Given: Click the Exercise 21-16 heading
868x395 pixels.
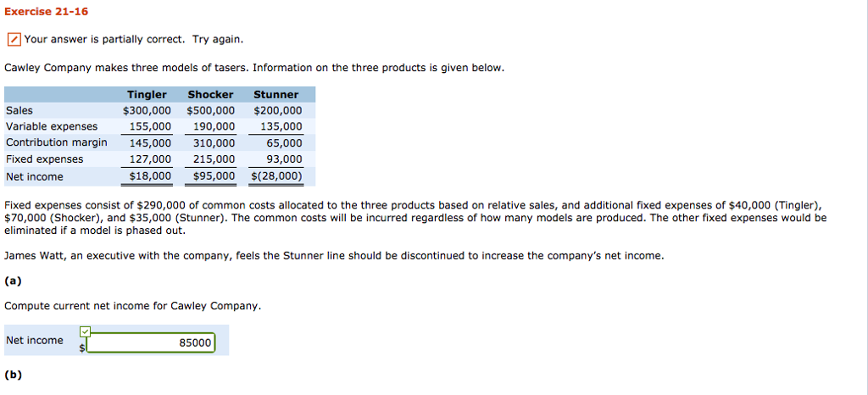Looking at the screenshot, I should pyautogui.click(x=47, y=12).
